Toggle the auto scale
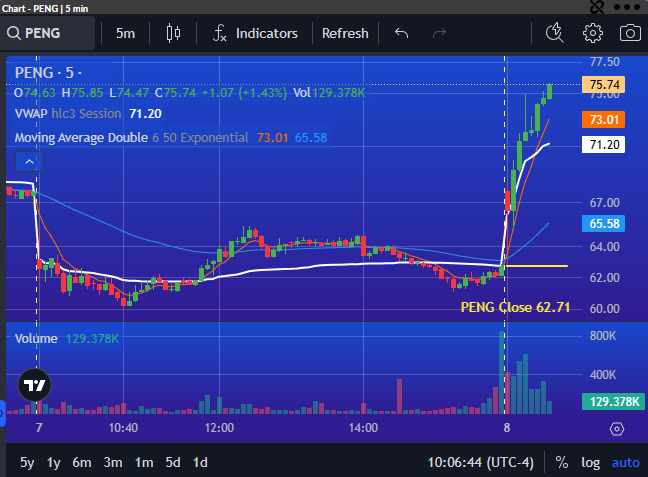 (625, 462)
